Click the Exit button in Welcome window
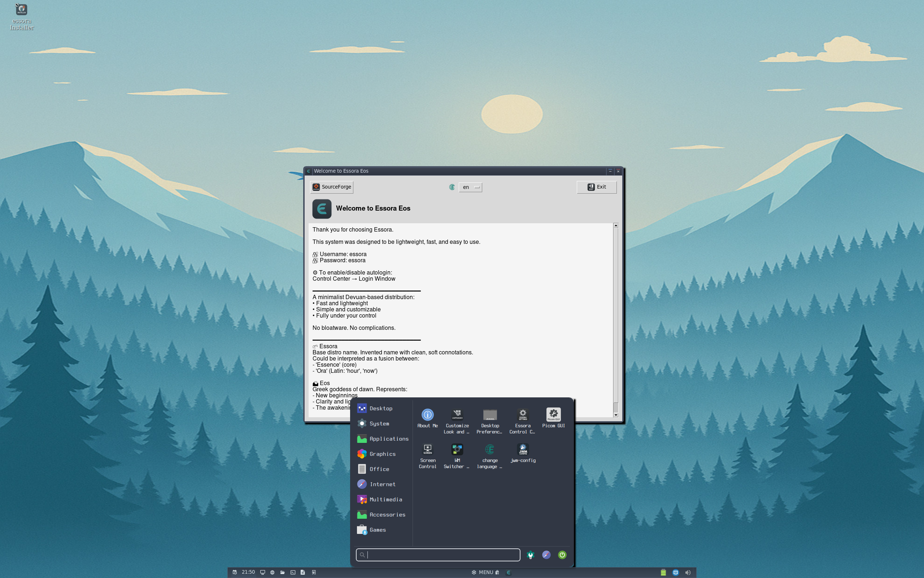 click(x=596, y=187)
